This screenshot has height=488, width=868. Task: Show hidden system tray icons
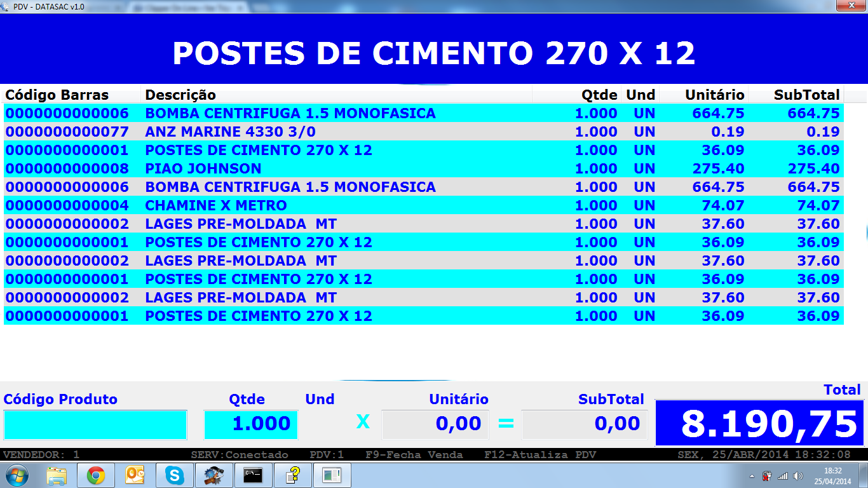752,476
